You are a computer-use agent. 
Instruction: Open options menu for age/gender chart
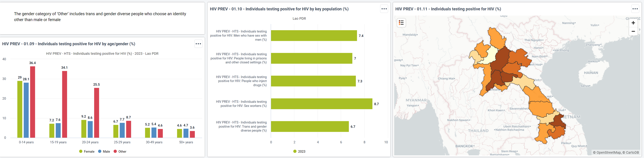tap(198, 44)
